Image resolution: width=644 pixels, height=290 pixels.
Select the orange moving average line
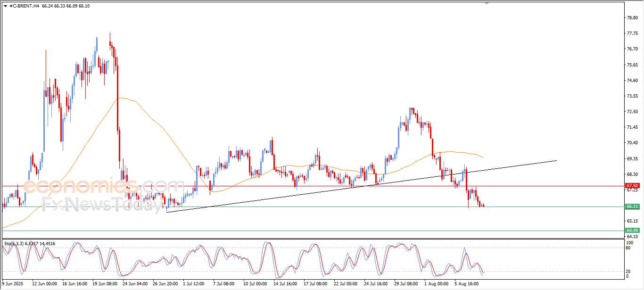pos(243,163)
